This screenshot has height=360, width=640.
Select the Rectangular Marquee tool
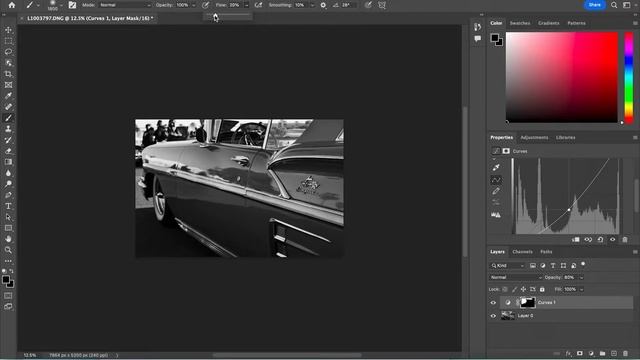point(8,41)
